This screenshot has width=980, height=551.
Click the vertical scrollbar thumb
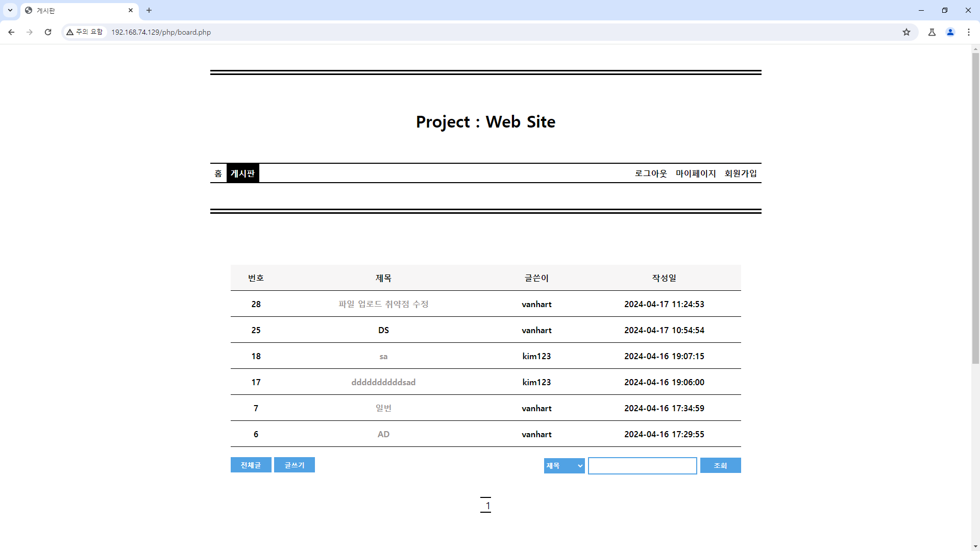[975, 208]
